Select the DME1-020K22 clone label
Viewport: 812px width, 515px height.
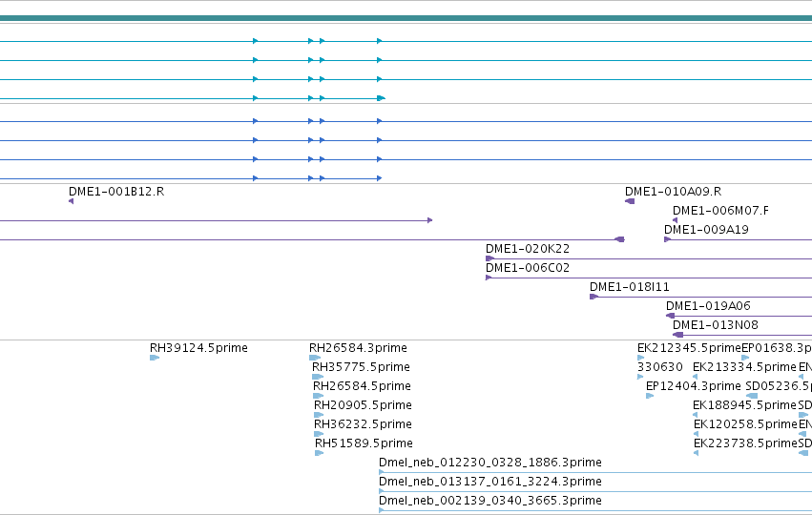tap(528, 249)
